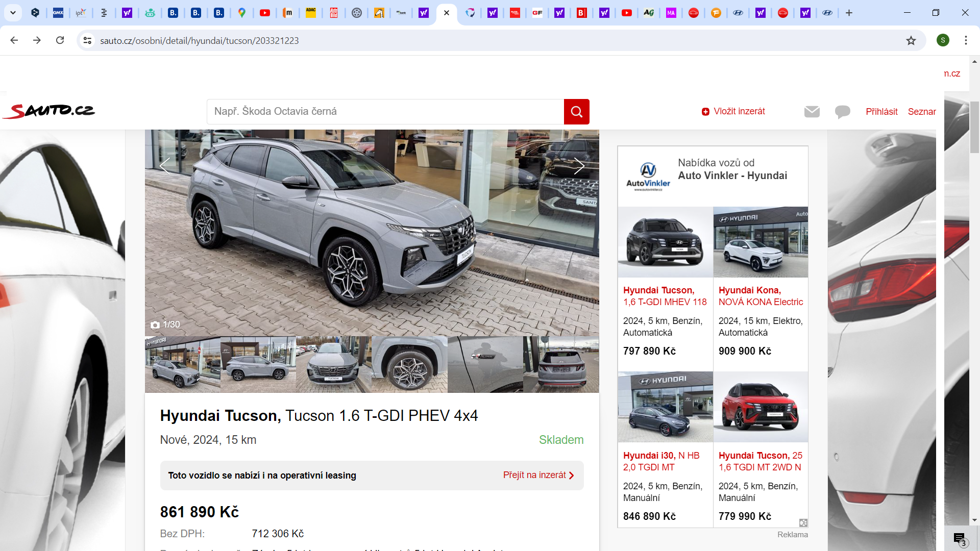This screenshot has width=980, height=551.
Task: Click the dark Tucson ad image
Action: coord(665,242)
